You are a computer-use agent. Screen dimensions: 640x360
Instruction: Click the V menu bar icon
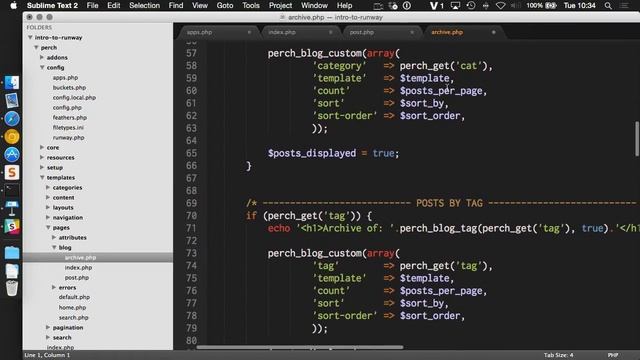(437, 5)
